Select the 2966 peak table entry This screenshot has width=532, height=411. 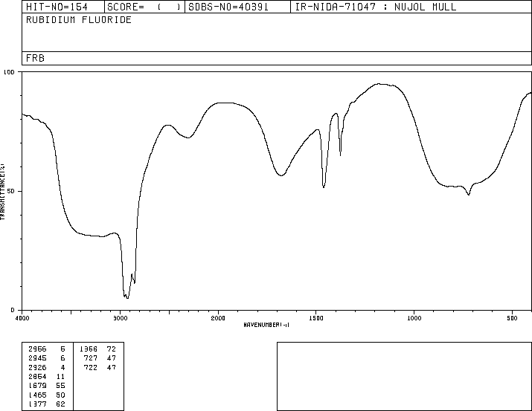47,349
